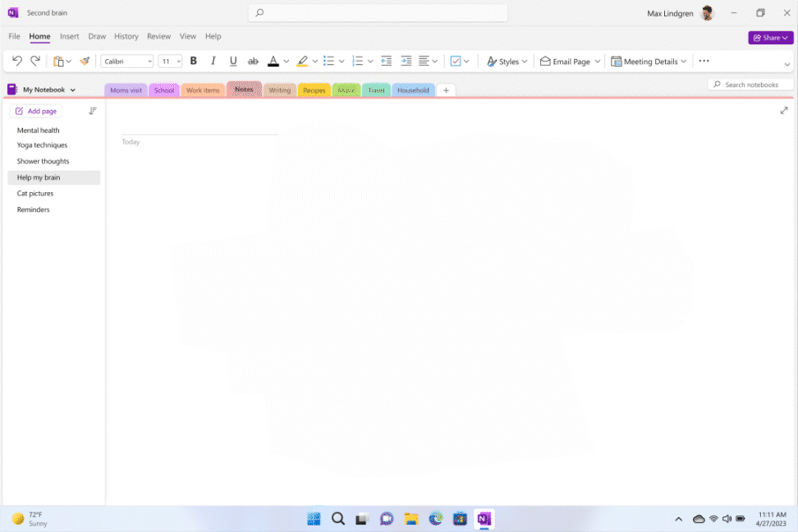Viewport: 798px width, 532px height.
Task: Switch to the Draw tab
Action: coord(97,36)
